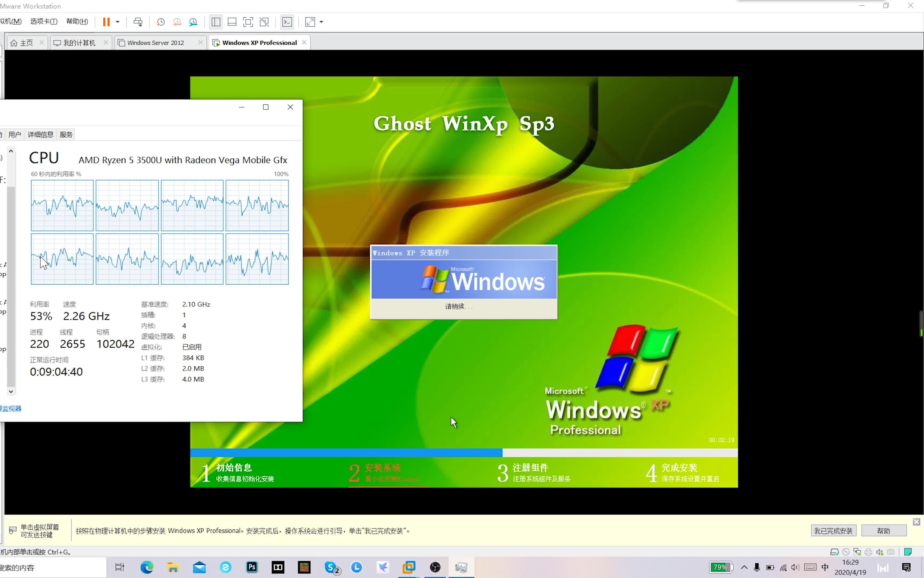
Task: Switch to OBS Studio on the taskbar
Action: point(435,567)
